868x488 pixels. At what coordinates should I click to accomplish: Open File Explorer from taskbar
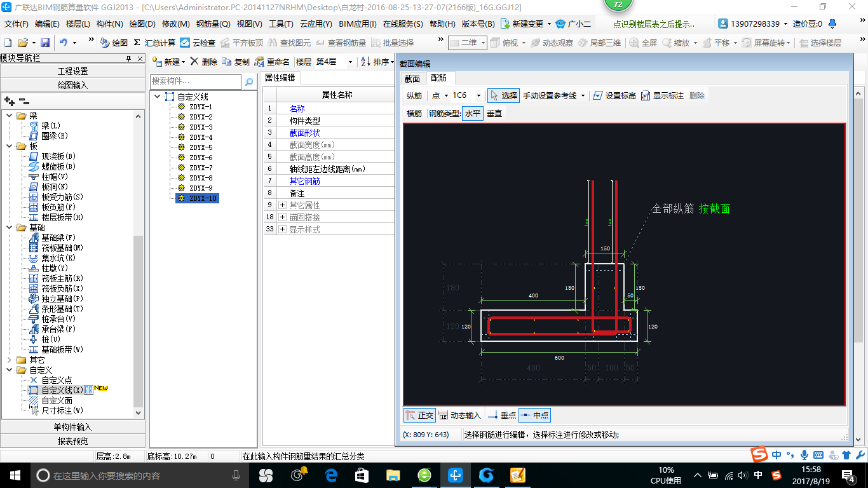(393, 475)
